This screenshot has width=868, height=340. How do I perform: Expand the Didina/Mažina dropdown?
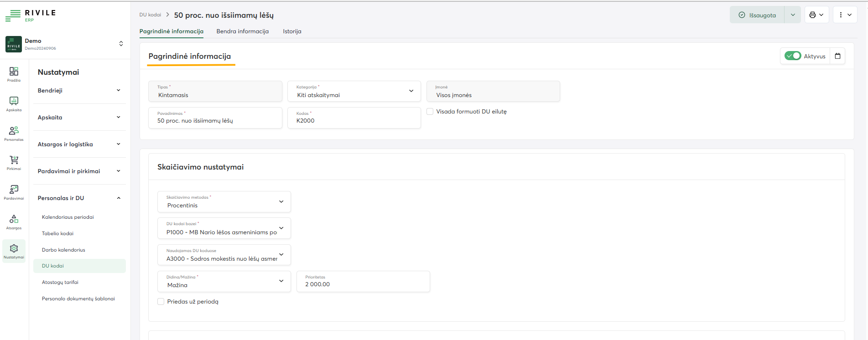point(224,281)
